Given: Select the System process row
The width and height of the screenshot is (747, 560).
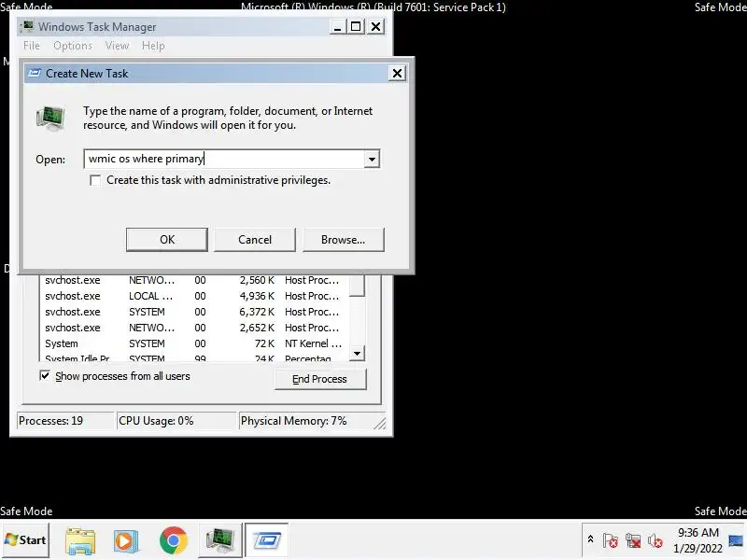Looking at the screenshot, I should pyautogui.click(x=193, y=343).
